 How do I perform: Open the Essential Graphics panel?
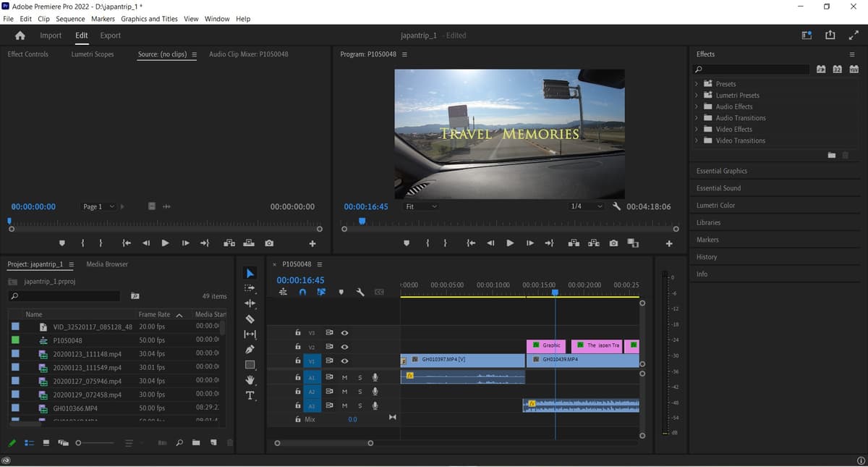pos(722,171)
